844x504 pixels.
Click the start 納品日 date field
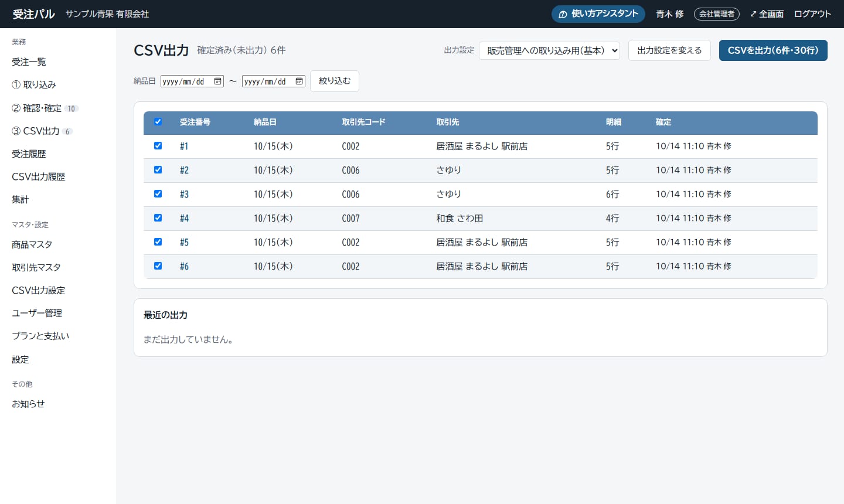(192, 81)
